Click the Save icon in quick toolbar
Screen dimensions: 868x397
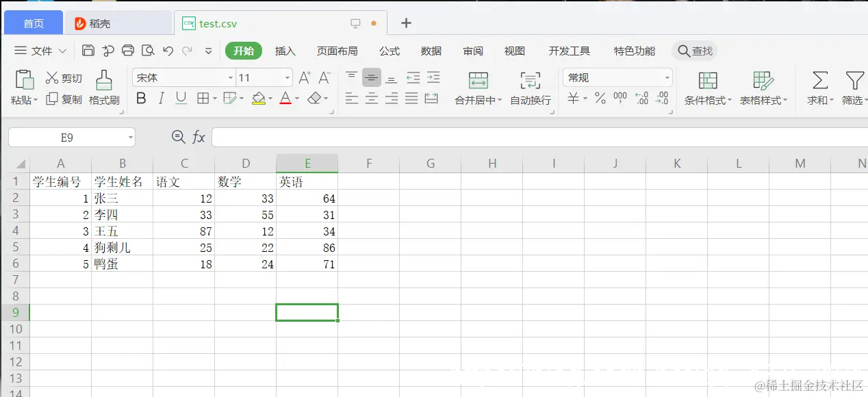tap(88, 51)
